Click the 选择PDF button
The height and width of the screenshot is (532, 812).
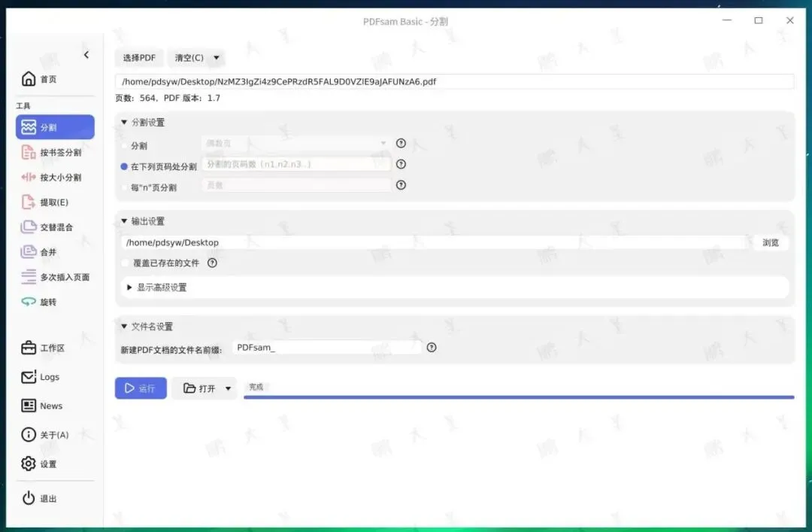(x=139, y=57)
